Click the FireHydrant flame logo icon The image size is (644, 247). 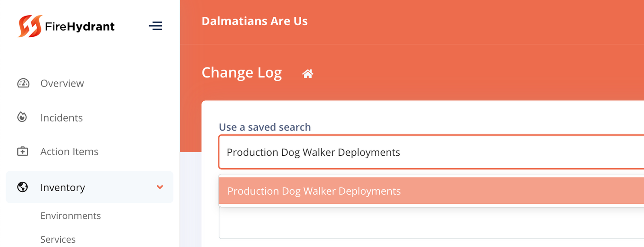tap(30, 26)
